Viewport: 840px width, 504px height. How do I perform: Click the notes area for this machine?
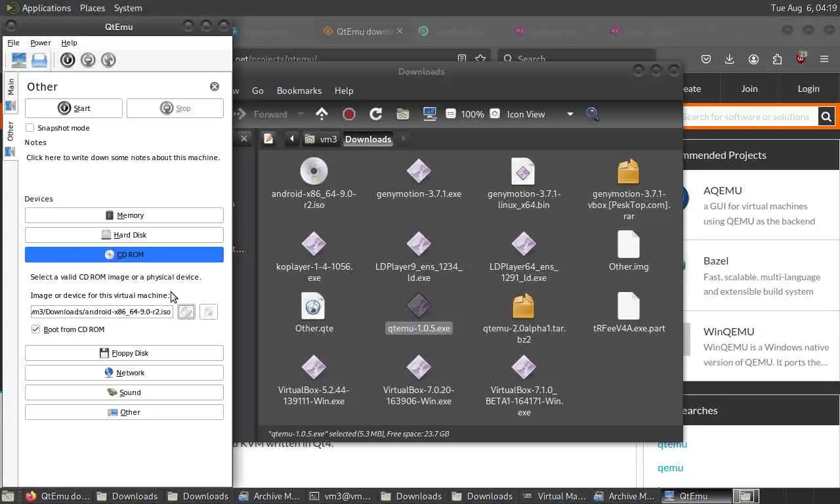pyautogui.click(x=123, y=169)
